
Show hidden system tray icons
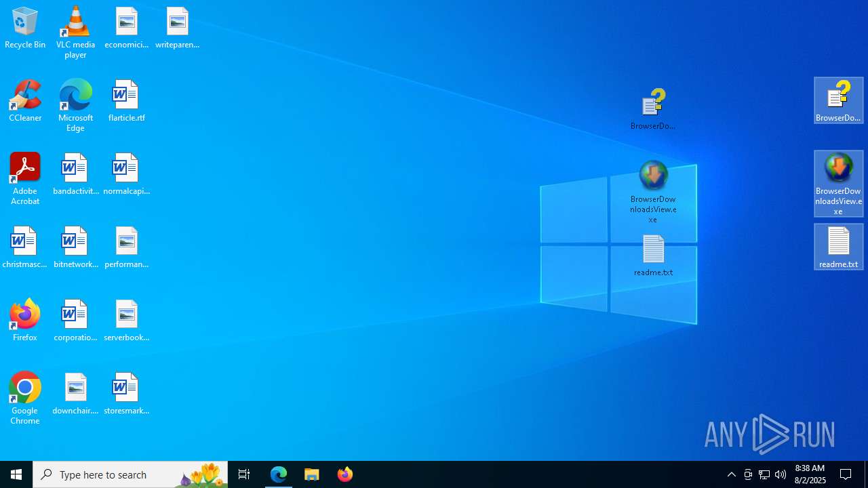[x=732, y=474]
